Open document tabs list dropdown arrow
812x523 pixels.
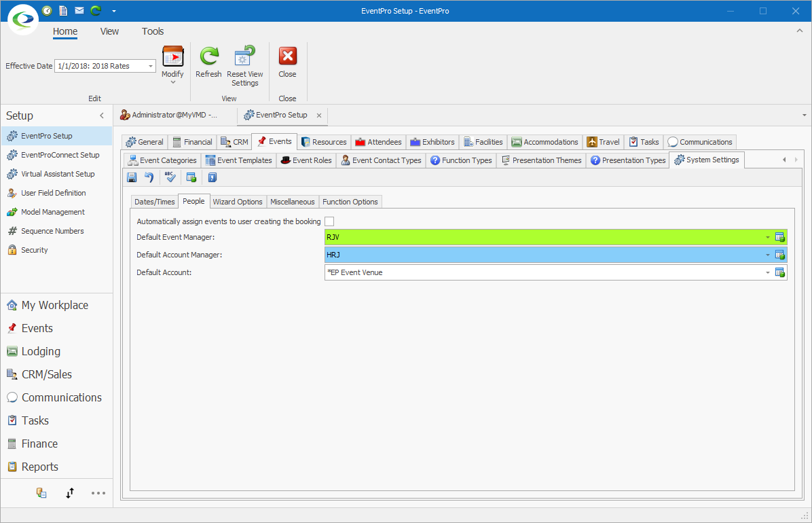(805, 115)
